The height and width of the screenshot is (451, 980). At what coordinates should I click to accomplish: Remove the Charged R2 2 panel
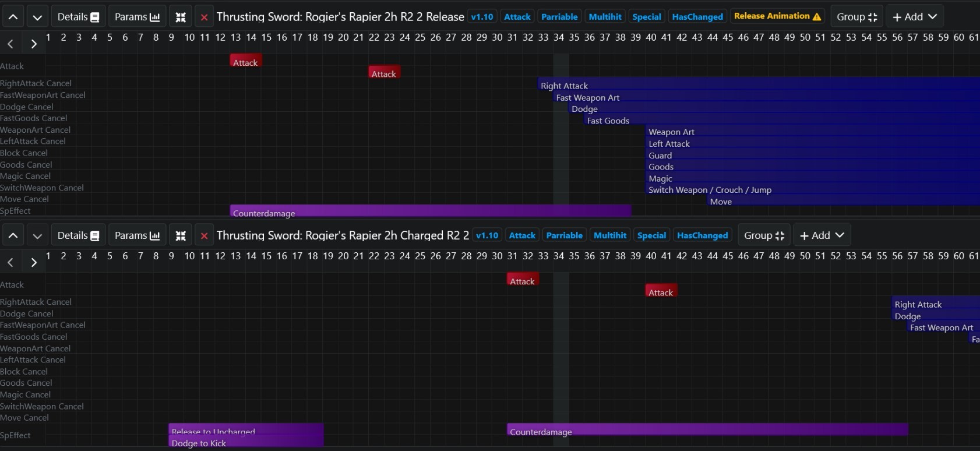coord(204,235)
